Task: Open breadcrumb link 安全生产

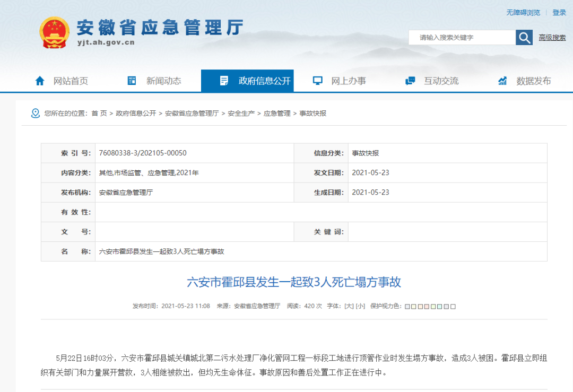Action: click(x=241, y=113)
